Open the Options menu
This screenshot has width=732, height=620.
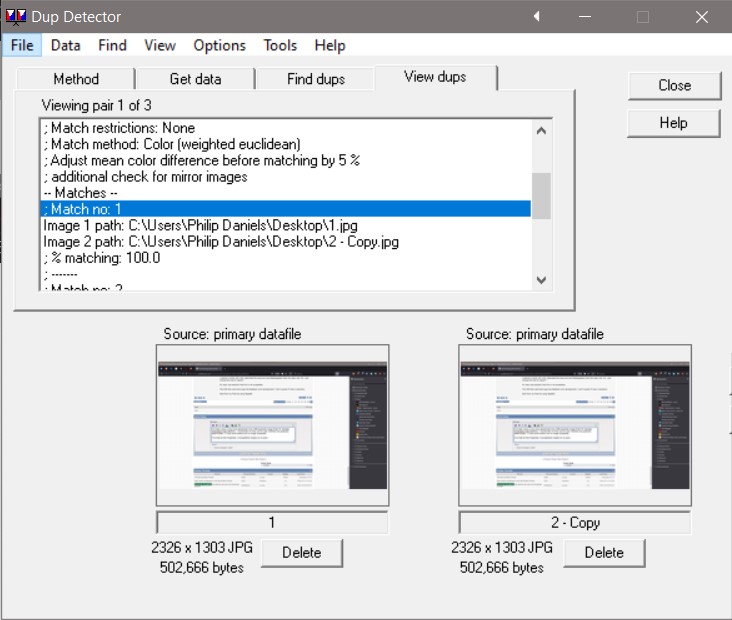pos(219,45)
